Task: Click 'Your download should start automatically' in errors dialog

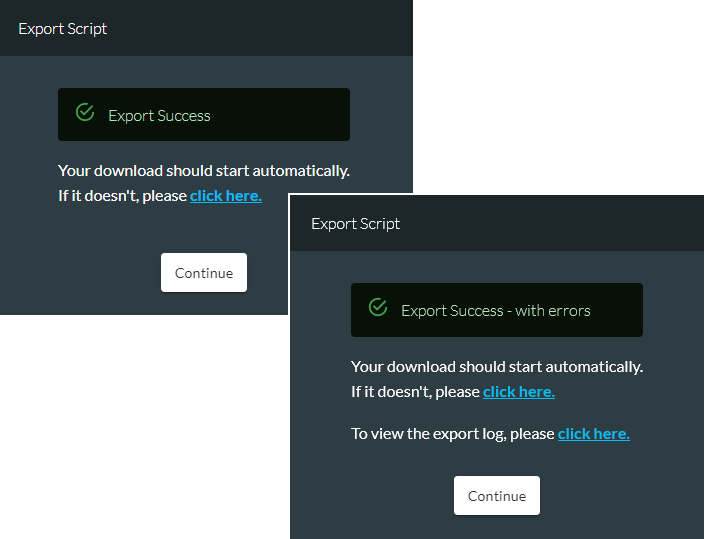Action: coord(497,367)
